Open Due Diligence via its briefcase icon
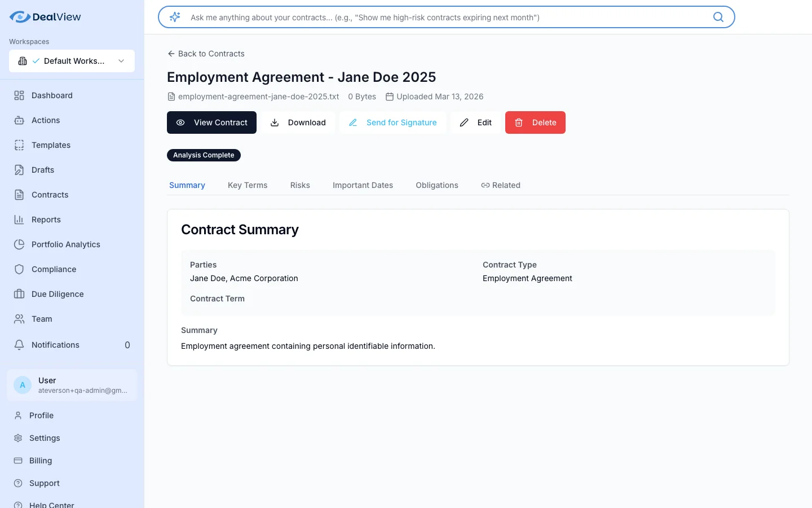Viewport: 812px width, 508px height. (19, 294)
